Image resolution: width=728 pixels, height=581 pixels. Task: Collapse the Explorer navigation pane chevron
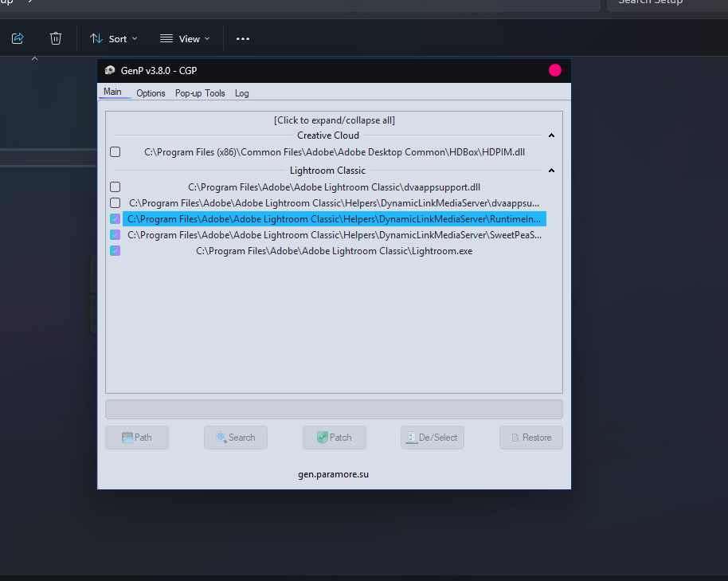(34, 58)
